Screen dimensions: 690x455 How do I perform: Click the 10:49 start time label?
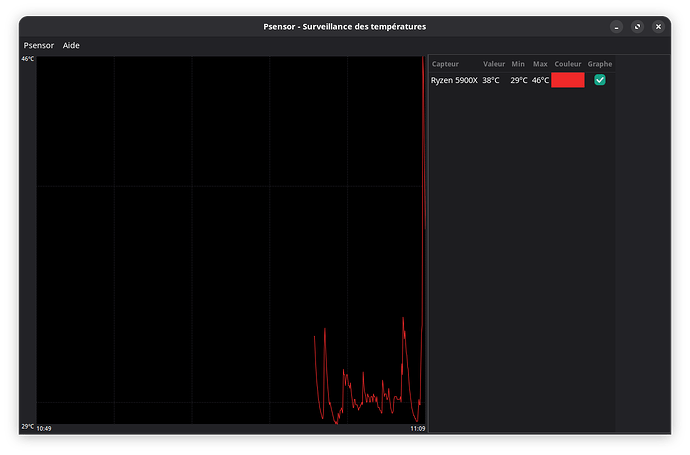pyautogui.click(x=45, y=428)
